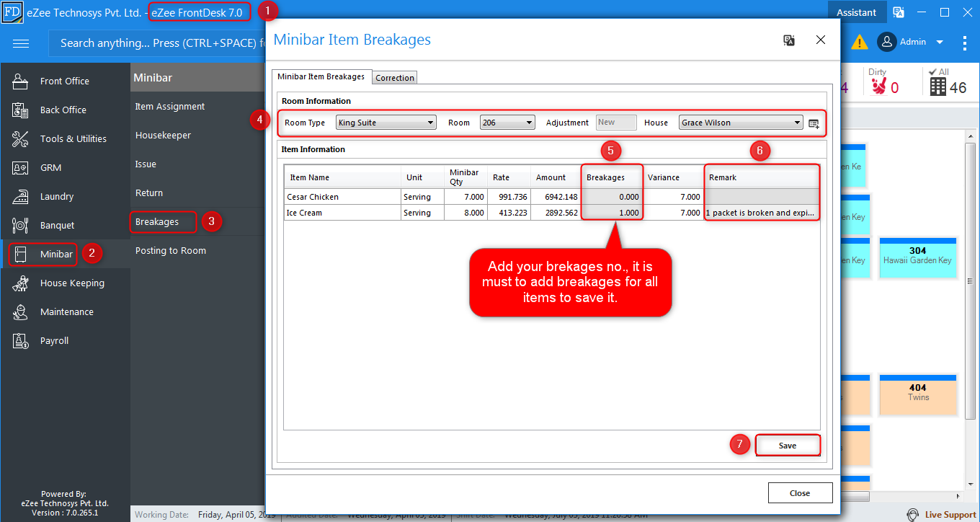Click the Amount cell 6942.148

coord(556,197)
